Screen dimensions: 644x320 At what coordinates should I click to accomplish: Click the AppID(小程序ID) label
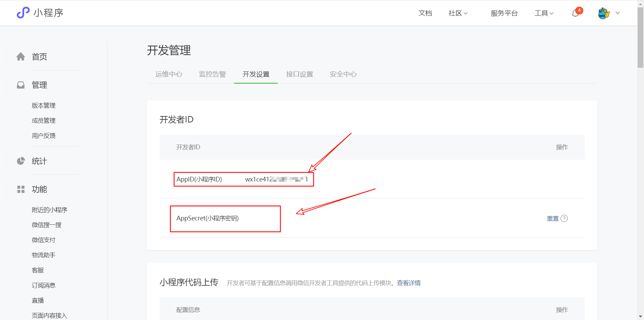coord(199,179)
